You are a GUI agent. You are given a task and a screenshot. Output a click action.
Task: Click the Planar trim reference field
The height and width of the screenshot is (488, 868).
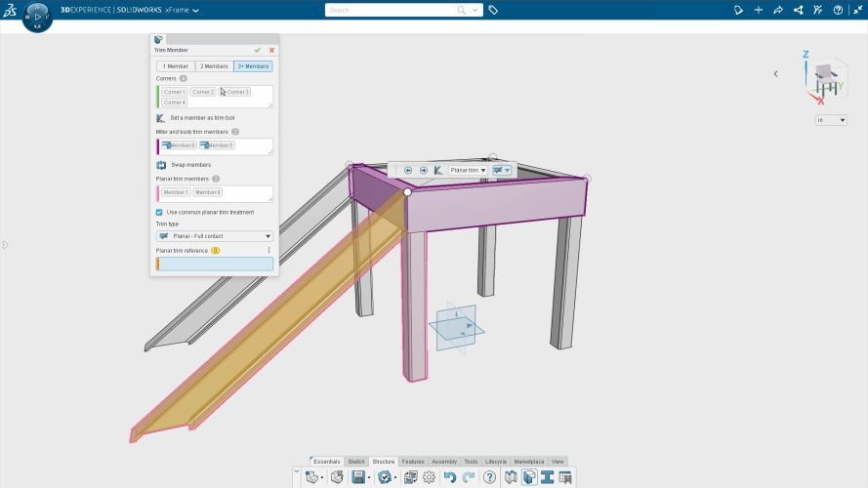point(214,264)
